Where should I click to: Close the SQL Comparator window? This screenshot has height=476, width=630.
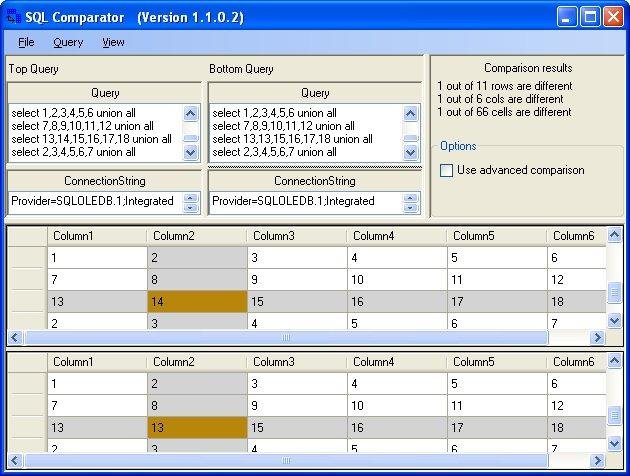[613, 17]
